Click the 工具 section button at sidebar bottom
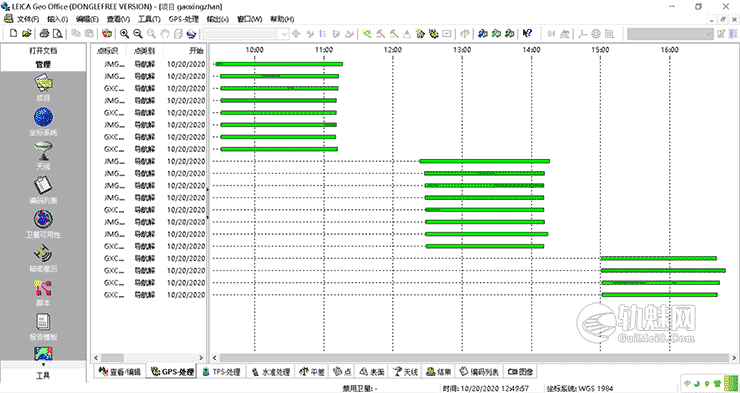 pyautogui.click(x=43, y=376)
